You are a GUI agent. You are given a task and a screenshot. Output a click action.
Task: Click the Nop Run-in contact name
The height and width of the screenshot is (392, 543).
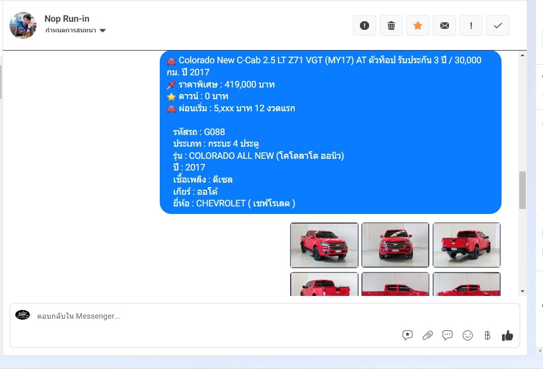click(x=67, y=19)
